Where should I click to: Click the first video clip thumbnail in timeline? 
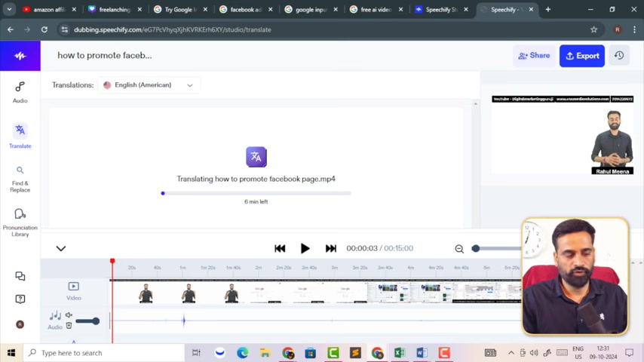pyautogui.click(x=146, y=293)
